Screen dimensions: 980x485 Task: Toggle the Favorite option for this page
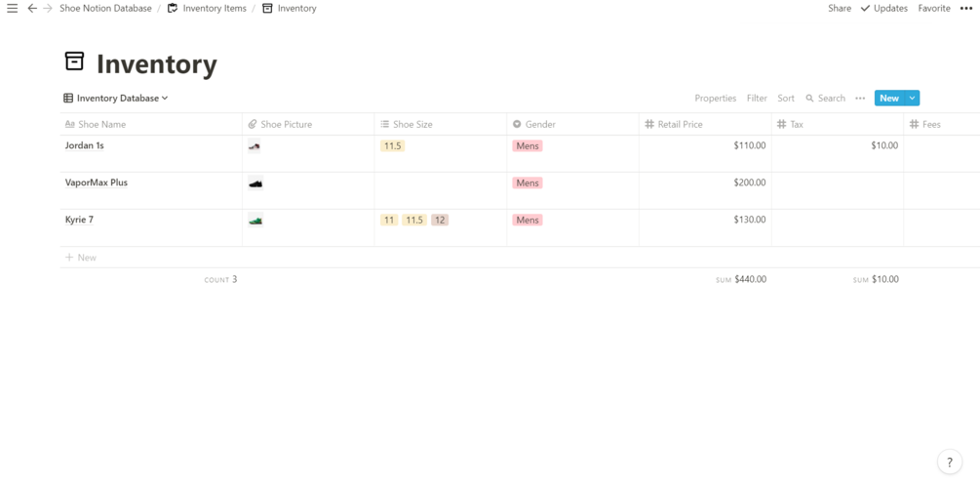[x=934, y=8]
